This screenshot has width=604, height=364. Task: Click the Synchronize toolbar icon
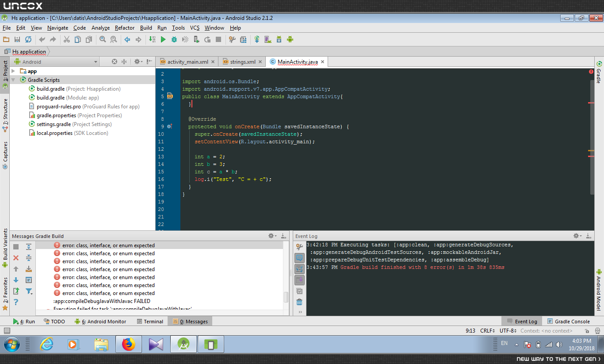28,39
